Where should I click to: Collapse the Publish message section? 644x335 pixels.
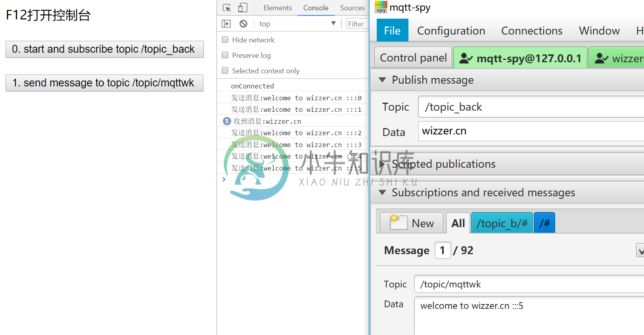click(382, 80)
